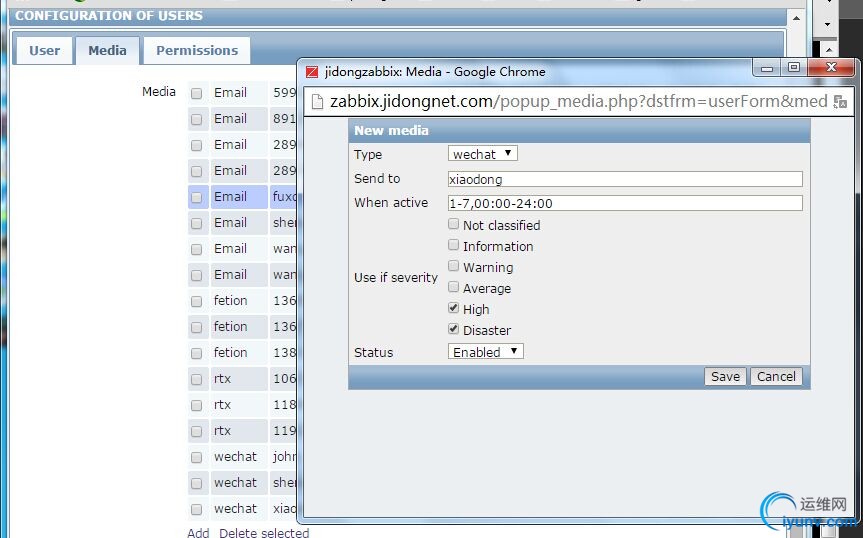Select checkbox of highlighted Email fux row
The width and height of the screenshot is (863, 538).
coord(196,197)
